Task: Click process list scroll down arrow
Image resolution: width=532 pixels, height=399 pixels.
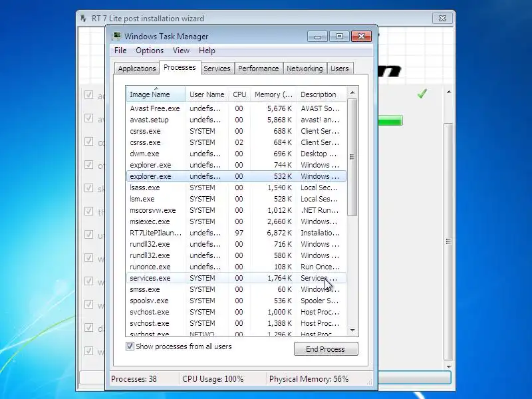Action: (352, 330)
